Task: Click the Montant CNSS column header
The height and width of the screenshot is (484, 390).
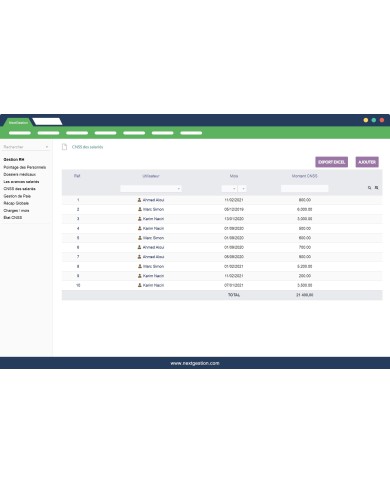Action: [304, 176]
